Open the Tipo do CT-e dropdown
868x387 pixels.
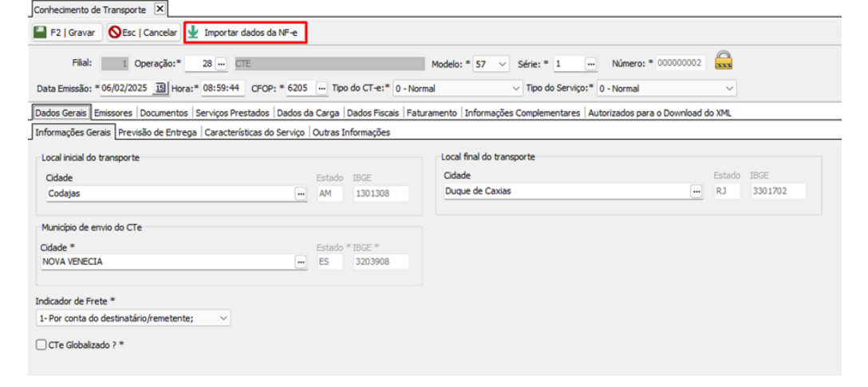[515, 89]
